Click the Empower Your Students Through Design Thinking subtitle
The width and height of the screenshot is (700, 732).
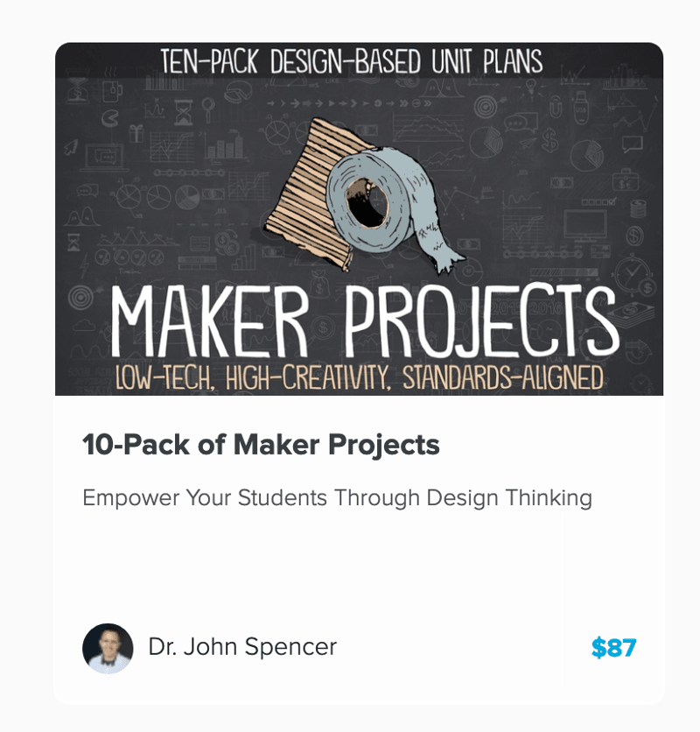pyautogui.click(x=337, y=497)
